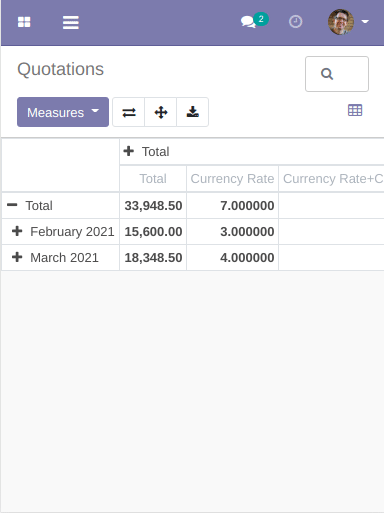
Task: Open the activities clock icon
Action: pyautogui.click(x=295, y=22)
